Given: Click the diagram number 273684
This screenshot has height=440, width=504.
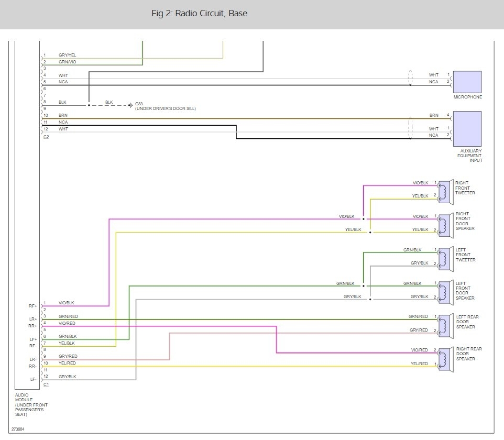Looking at the screenshot, I should pos(17,430).
